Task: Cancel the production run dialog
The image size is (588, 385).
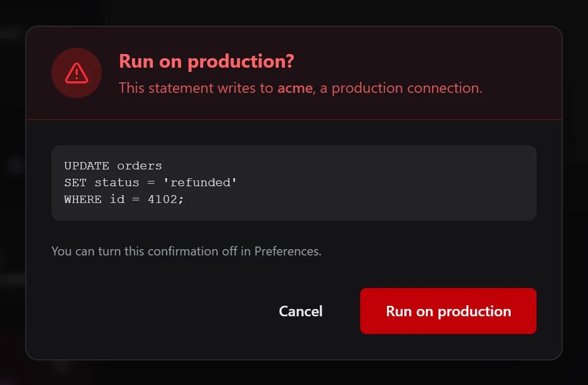Action: tap(300, 311)
